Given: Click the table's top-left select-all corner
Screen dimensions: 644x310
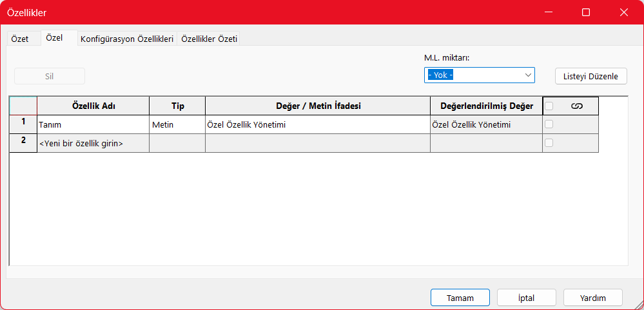Looking at the screenshot, I should point(23,106).
